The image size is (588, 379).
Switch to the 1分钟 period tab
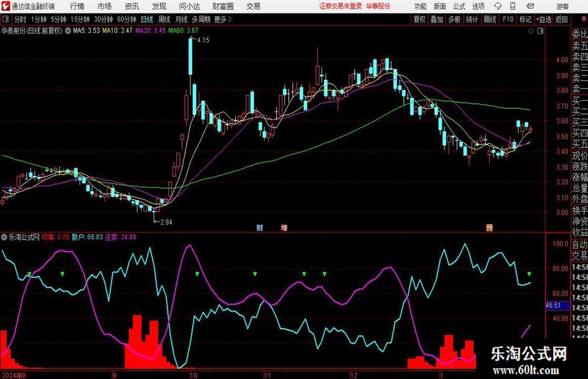click(38, 19)
